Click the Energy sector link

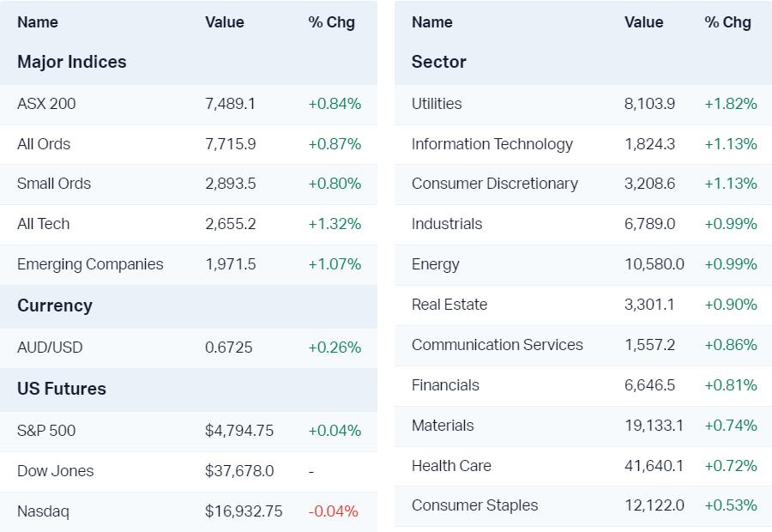coord(436,264)
